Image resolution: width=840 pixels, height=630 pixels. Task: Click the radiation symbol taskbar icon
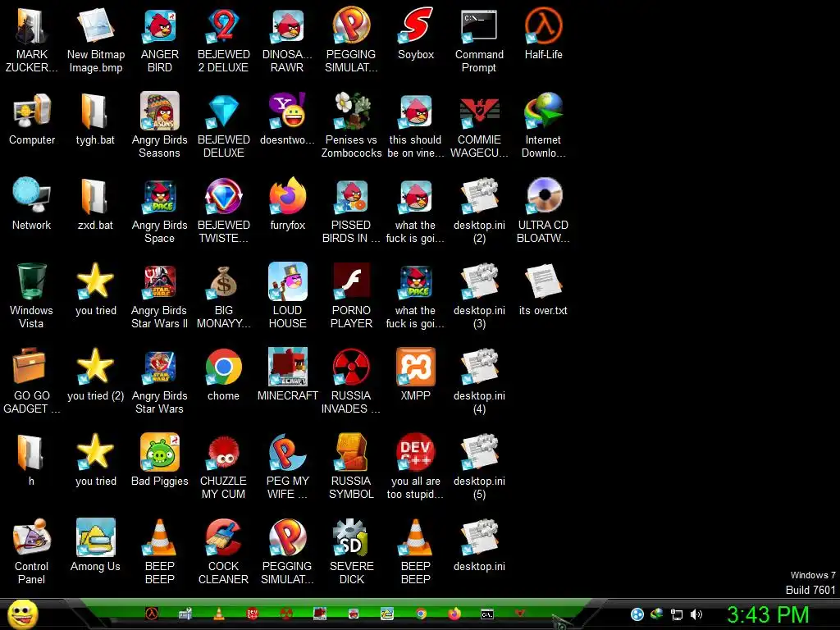(x=286, y=614)
